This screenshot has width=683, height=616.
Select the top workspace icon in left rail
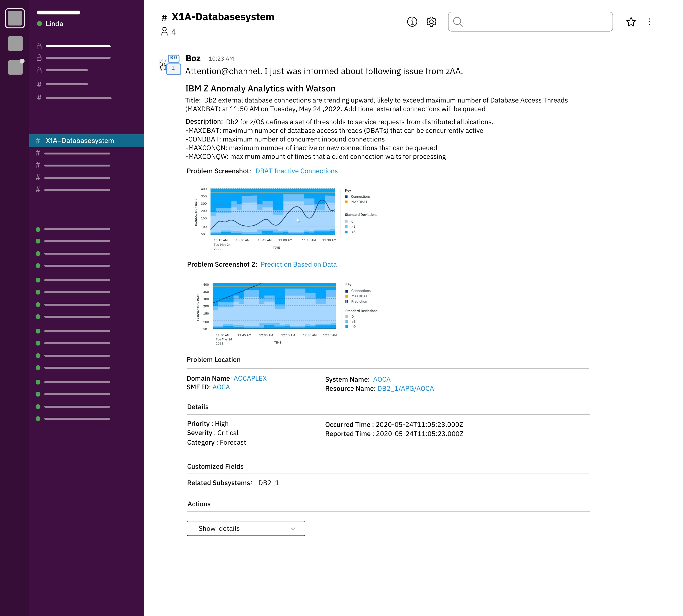[x=15, y=18]
